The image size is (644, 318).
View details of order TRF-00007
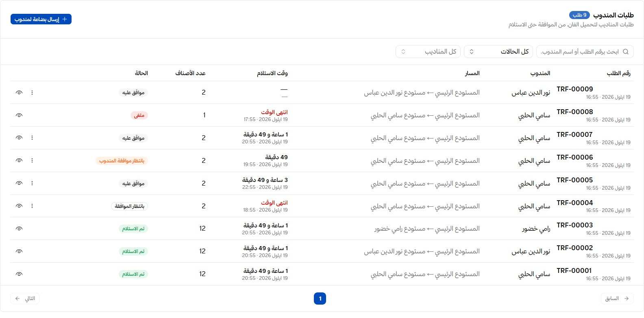pyautogui.click(x=19, y=138)
